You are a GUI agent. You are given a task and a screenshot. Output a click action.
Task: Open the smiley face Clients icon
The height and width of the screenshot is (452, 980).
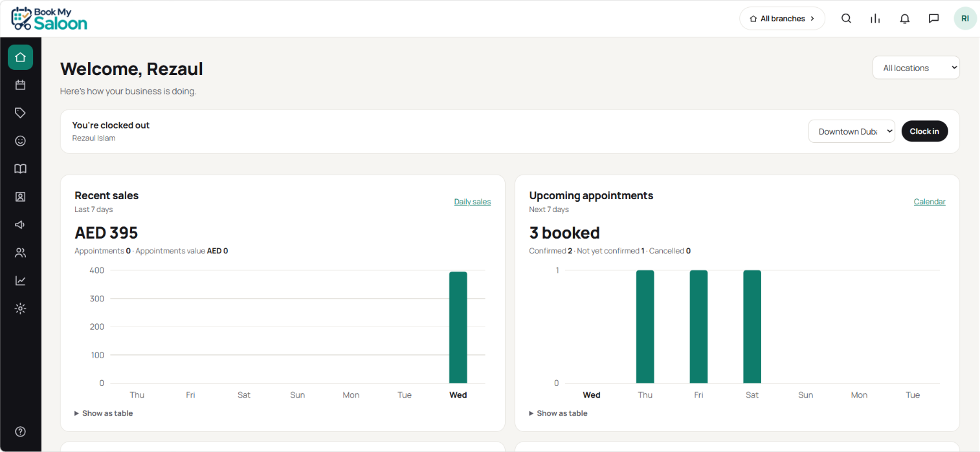[x=21, y=140]
